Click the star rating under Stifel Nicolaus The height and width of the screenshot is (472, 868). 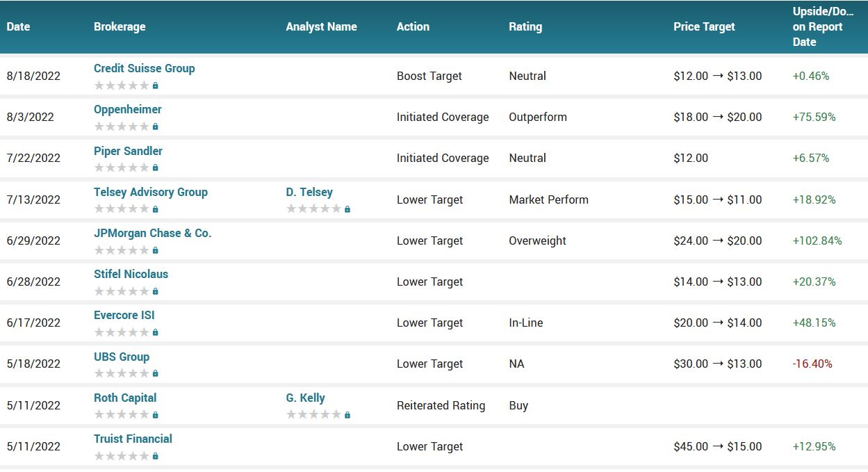tap(122, 291)
